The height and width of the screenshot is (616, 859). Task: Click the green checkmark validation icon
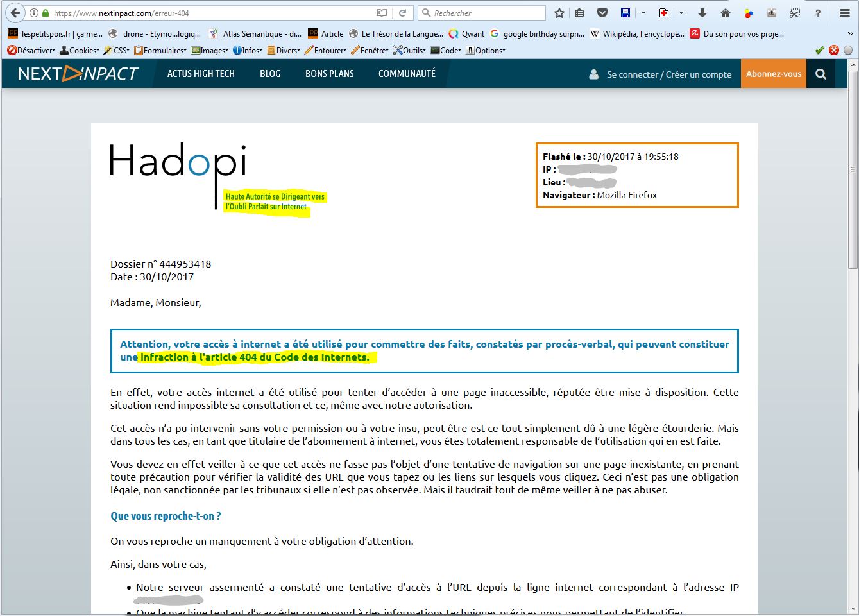[819, 50]
